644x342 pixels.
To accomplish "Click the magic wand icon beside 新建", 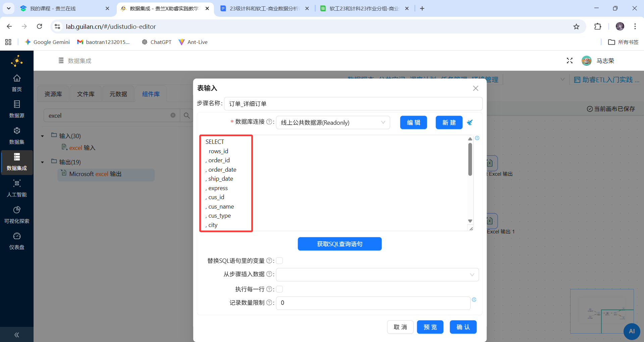I will click(470, 122).
